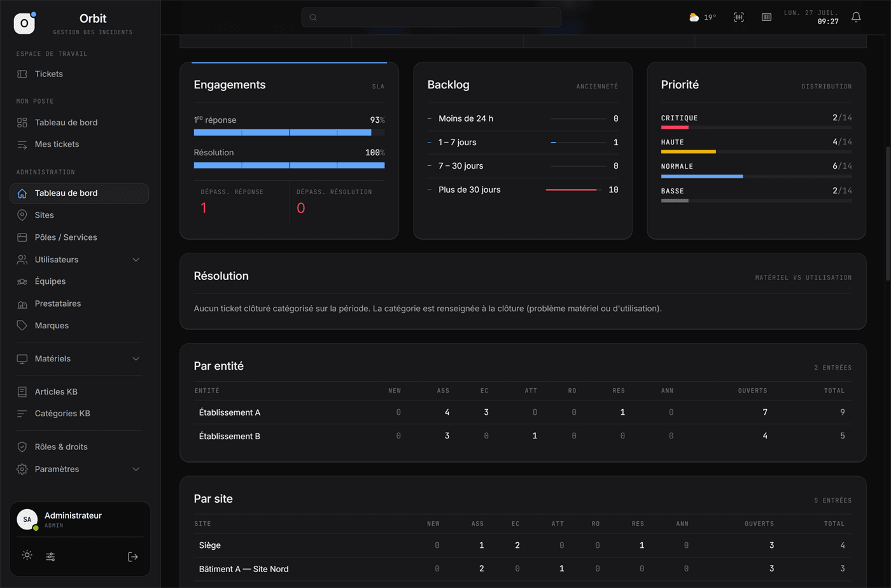Click the Établissement A row name

[x=230, y=412]
